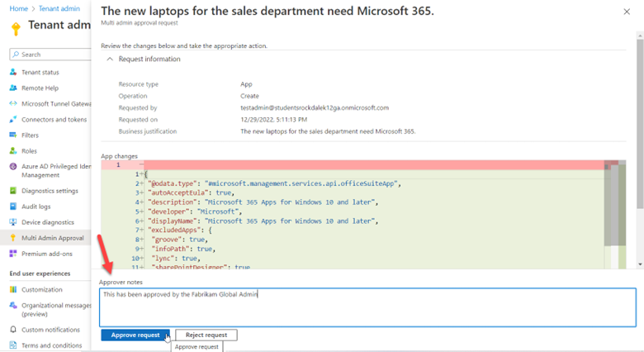Click the "developer": "Microsoft" line
Viewport: 644px width, 352px height.
coord(195,212)
